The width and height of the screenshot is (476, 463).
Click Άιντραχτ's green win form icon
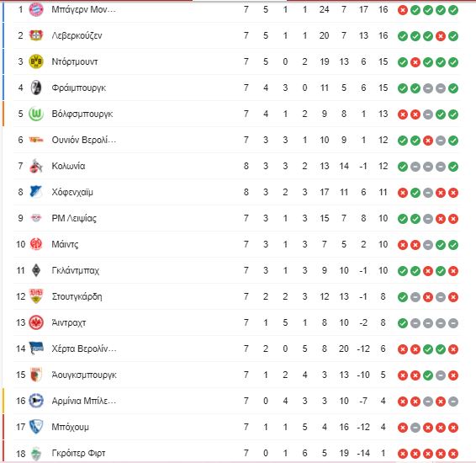click(403, 323)
